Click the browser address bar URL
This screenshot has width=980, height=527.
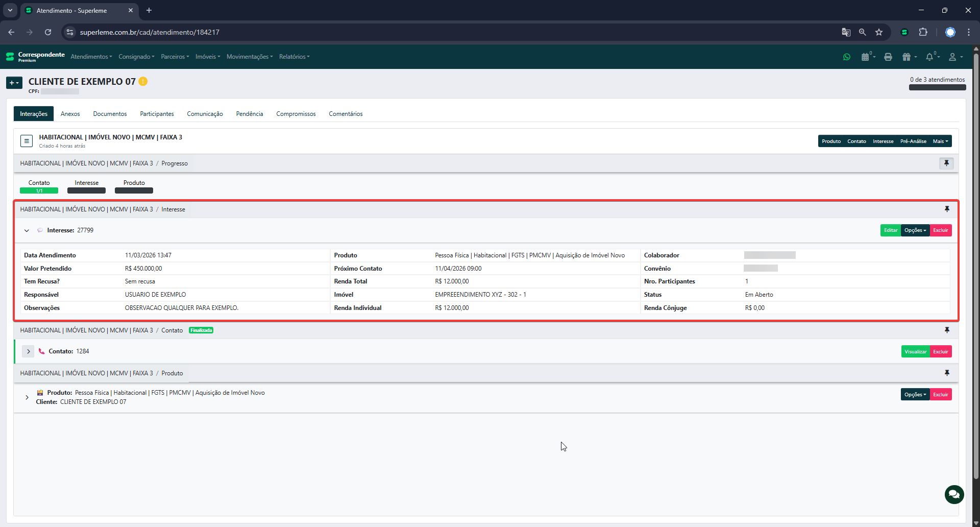point(150,32)
